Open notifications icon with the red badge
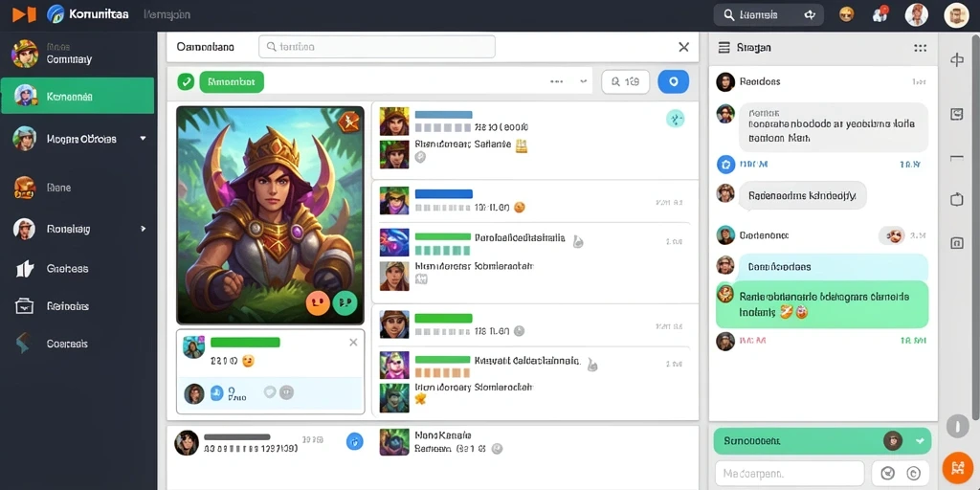 pyautogui.click(x=880, y=14)
